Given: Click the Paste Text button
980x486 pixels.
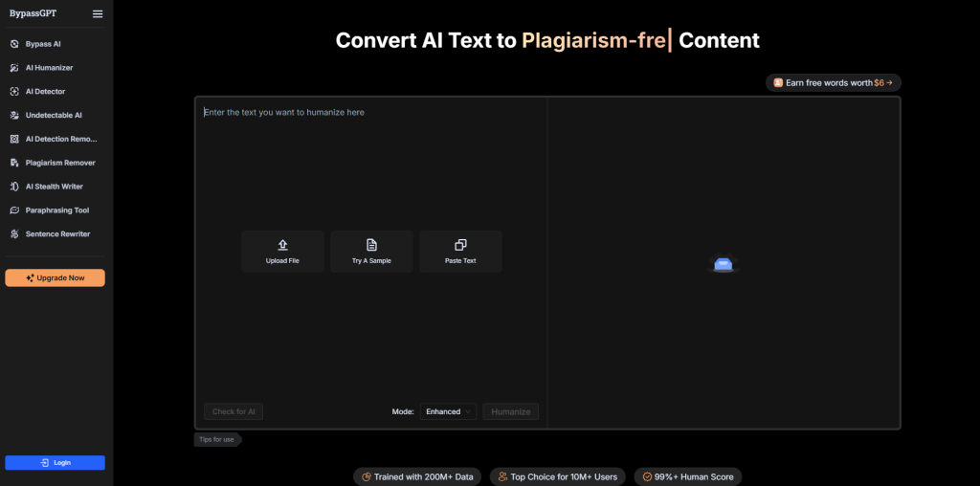Looking at the screenshot, I should tap(460, 251).
